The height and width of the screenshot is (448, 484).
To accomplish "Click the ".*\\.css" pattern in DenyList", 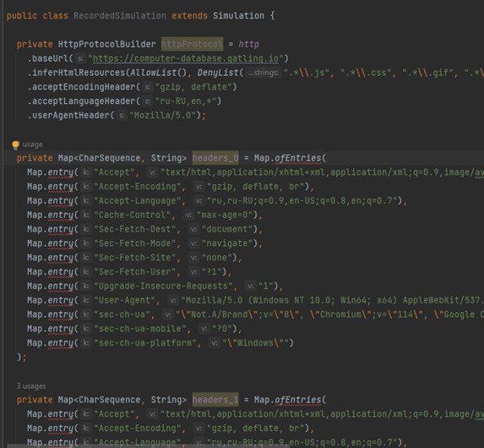I will click(366, 73).
